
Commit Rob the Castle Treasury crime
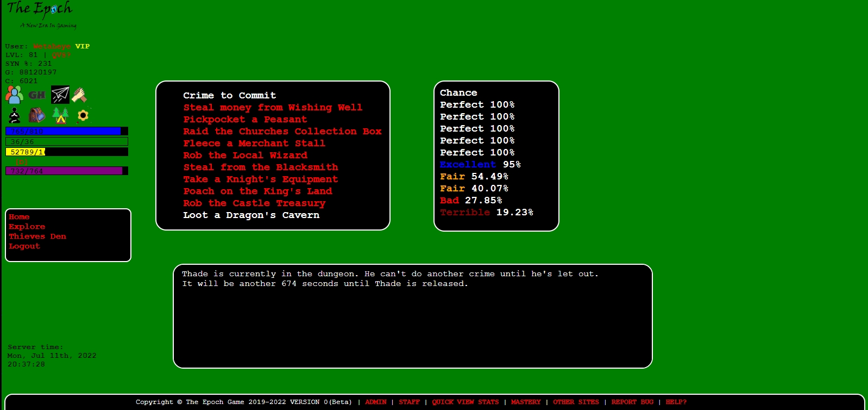coord(254,203)
